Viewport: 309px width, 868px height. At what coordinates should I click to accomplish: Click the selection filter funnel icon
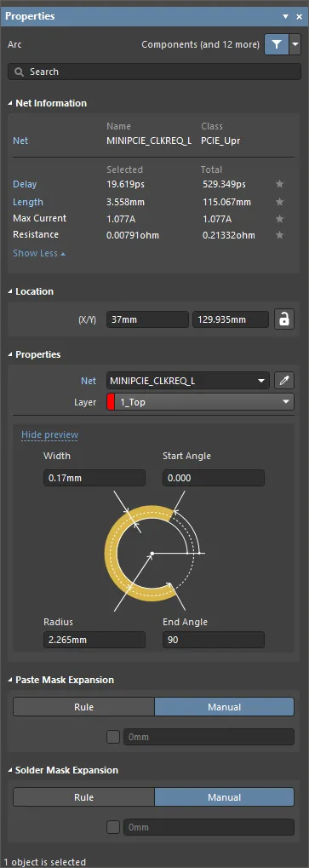point(277,44)
